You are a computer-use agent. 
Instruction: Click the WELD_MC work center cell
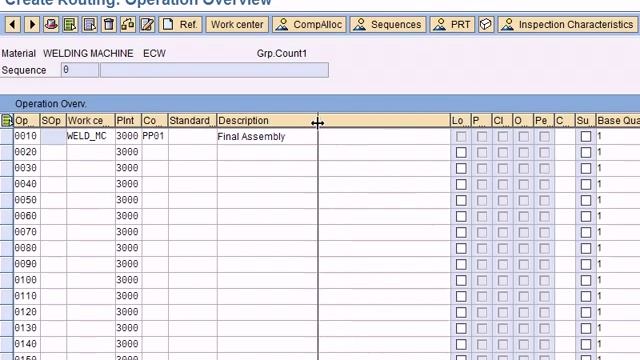click(91, 136)
